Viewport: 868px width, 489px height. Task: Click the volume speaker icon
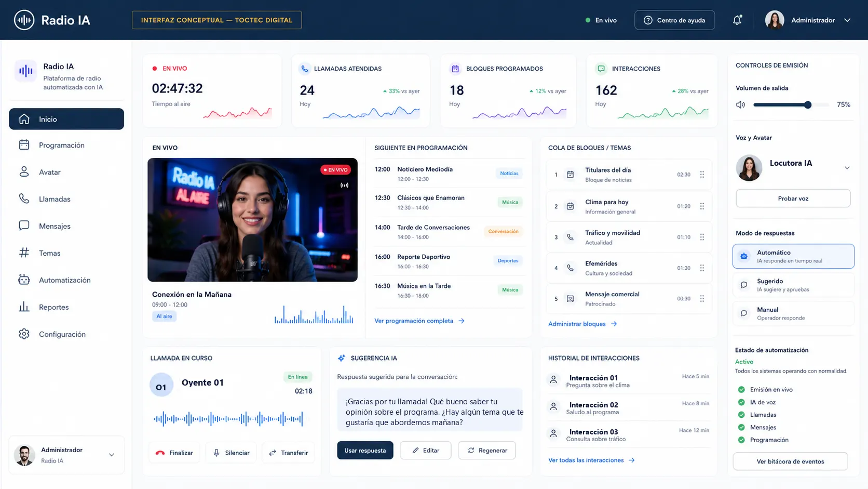coord(741,105)
